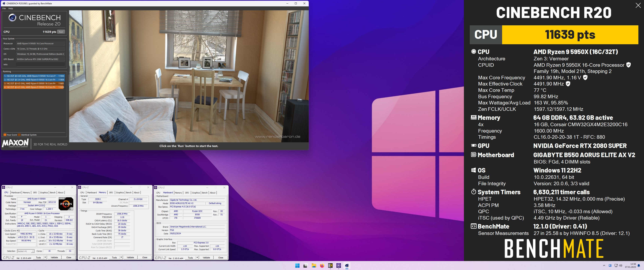
Task: Expand Tools arrow in Mainboard CPU-Z window
Action: click(197, 258)
